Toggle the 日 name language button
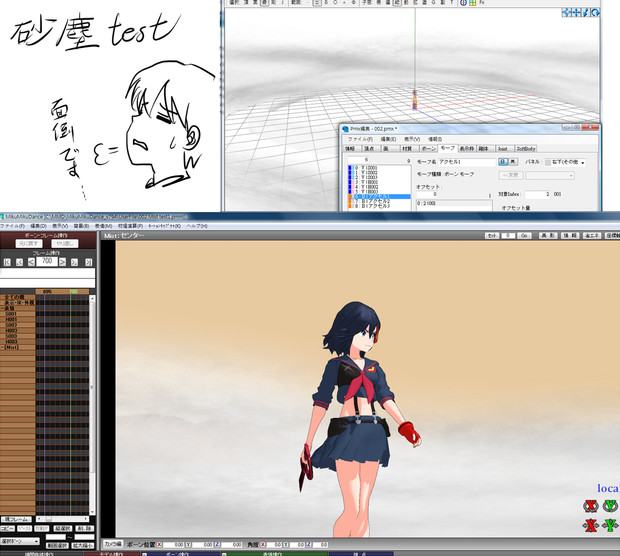 tap(503, 162)
